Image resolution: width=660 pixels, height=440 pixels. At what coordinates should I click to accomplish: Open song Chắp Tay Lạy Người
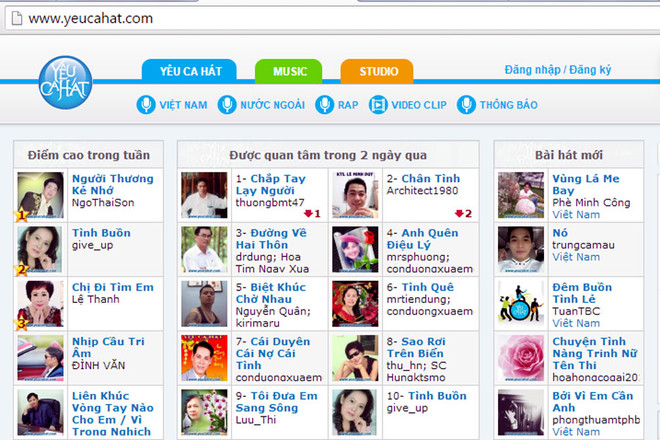(270, 185)
